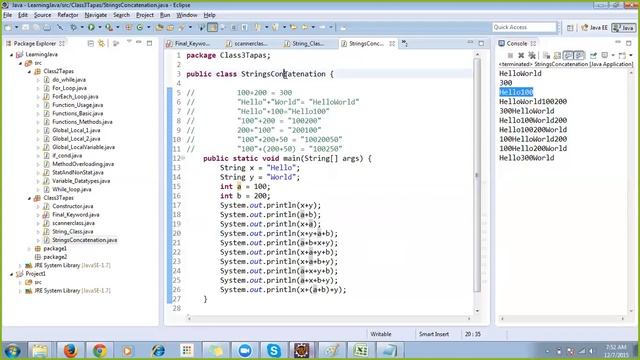
Task: Toggle Link with Editor in Package Explorer
Action: pyautogui.click(x=101, y=43)
